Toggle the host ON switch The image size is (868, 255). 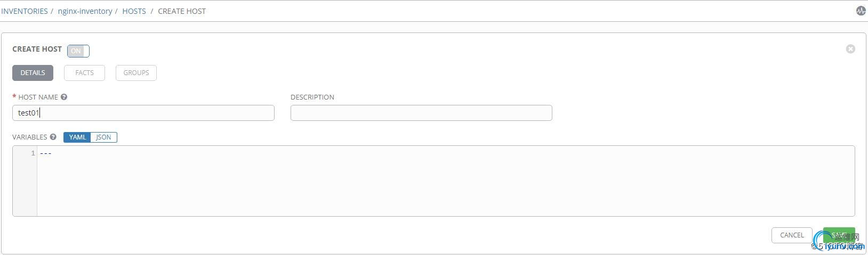[78, 51]
